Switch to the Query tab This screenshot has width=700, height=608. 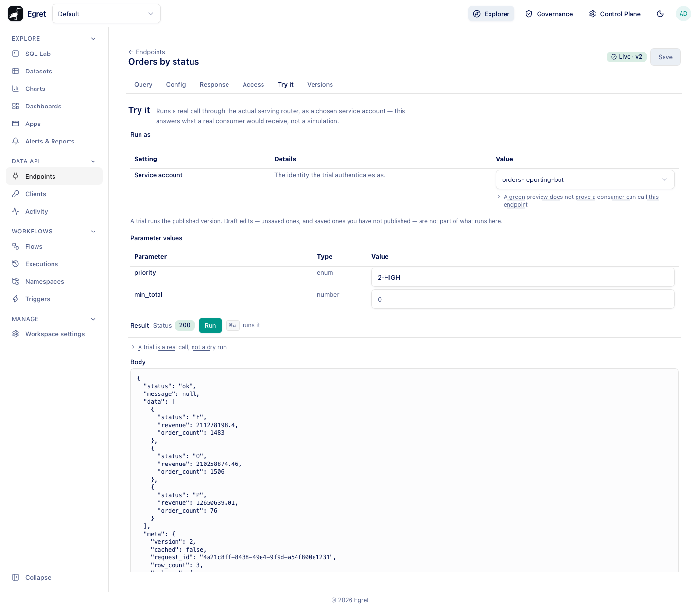click(143, 85)
